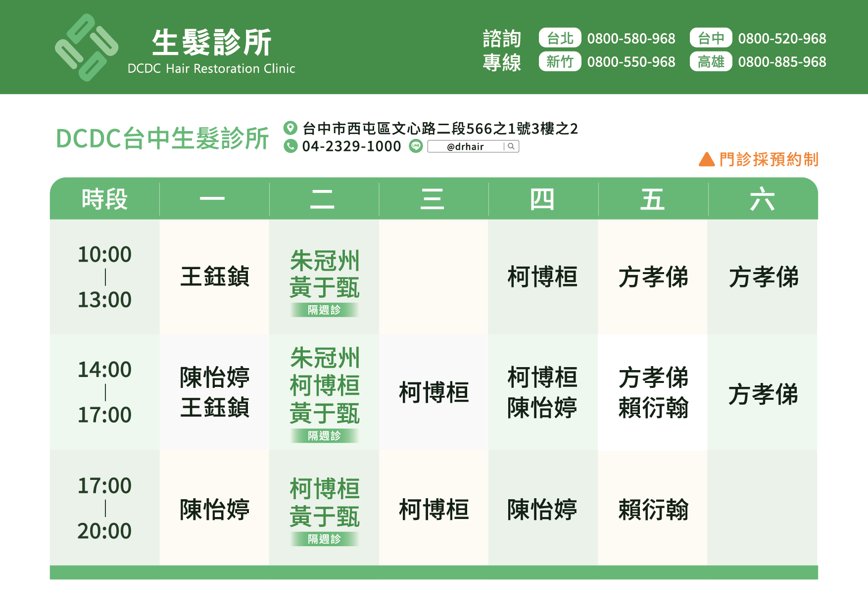
Task: Click the green location pin icon
Action: (290, 128)
